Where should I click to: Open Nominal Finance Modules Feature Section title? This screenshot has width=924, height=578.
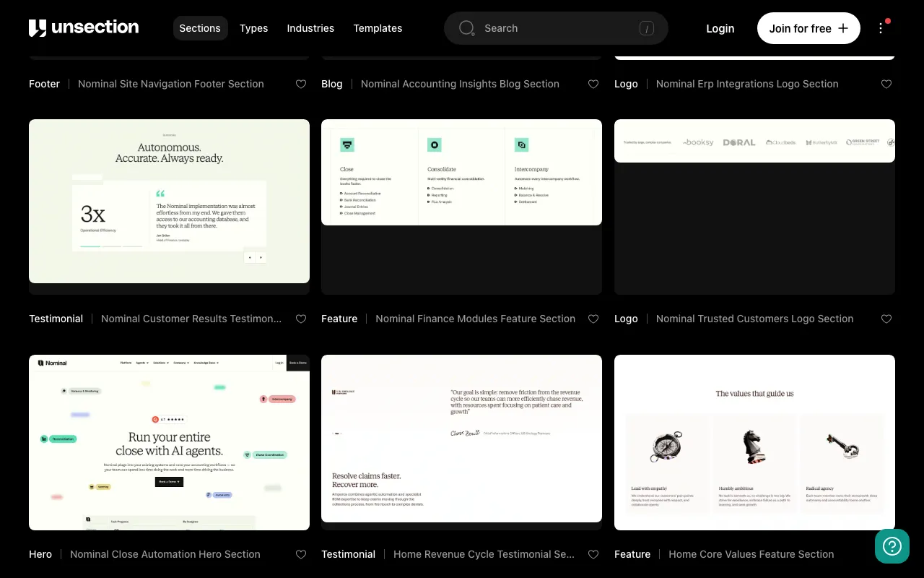pos(475,319)
